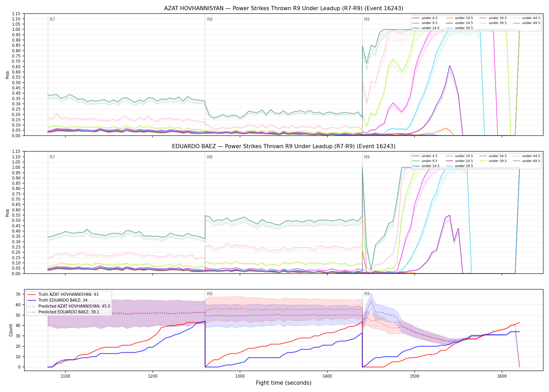
Task: Click "Predicted EDUARDO BAEZ: 39.1" legend entry
Action: (64, 312)
